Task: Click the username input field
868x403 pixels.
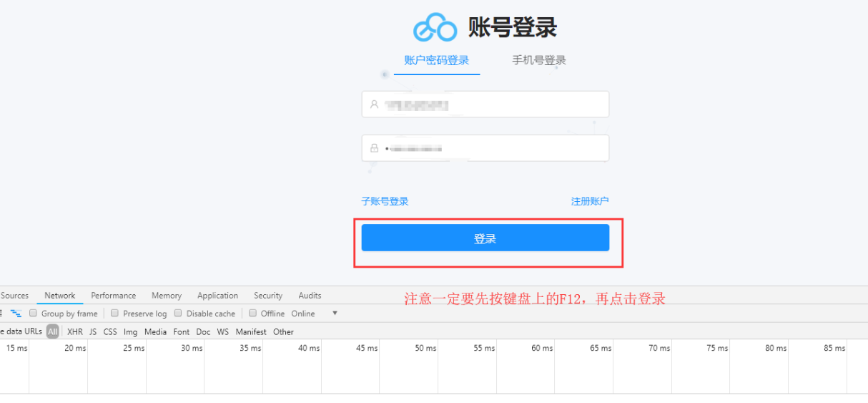Action: 485,105
